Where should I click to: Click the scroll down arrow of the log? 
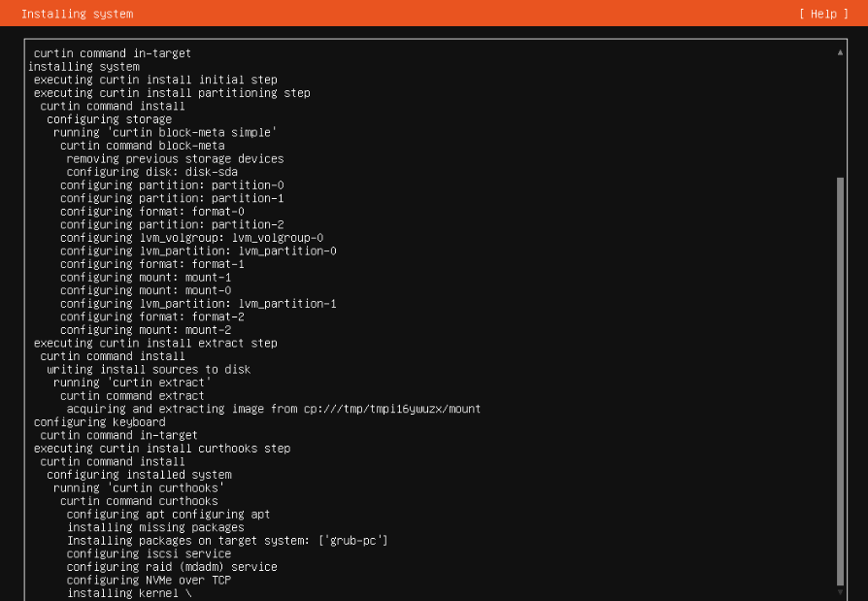[840, 590]
